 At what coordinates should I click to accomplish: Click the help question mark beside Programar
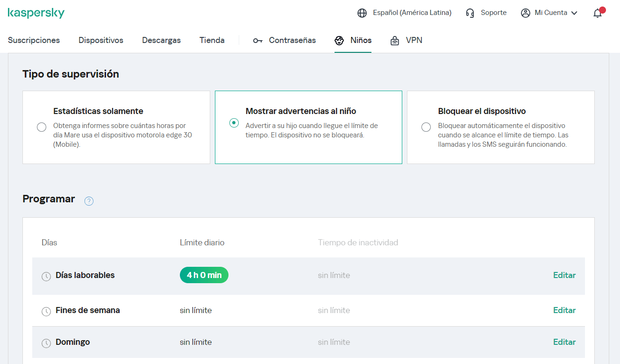(89, 201)
